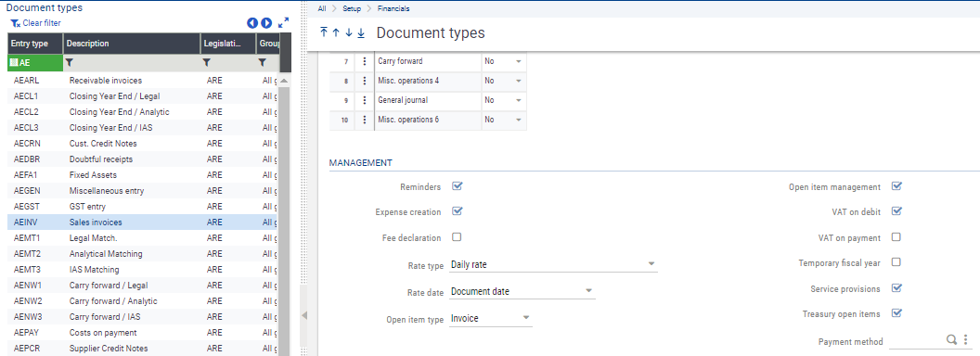Select AEINV Sales invoices row

coord(143,222)
